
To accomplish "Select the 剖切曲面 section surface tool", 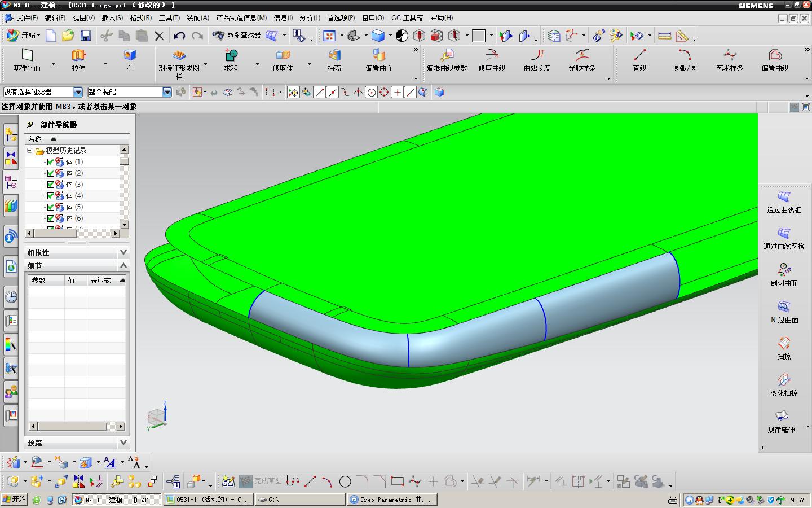I will pos(784,275).
